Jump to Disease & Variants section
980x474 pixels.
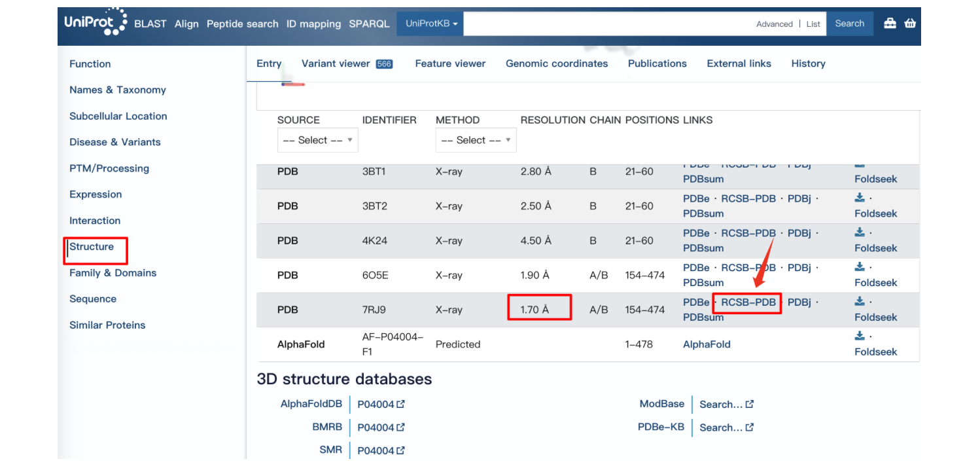[115, 142]
